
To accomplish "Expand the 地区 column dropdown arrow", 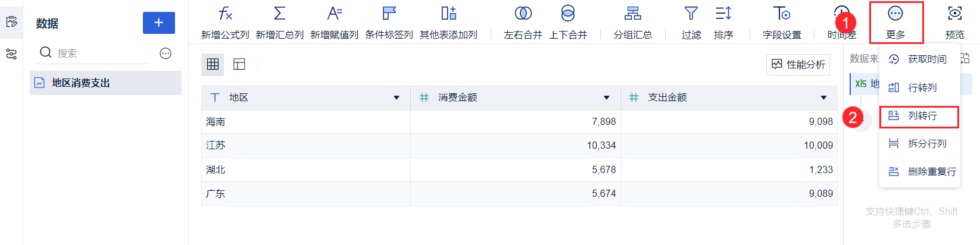I will tap(397, 98).
